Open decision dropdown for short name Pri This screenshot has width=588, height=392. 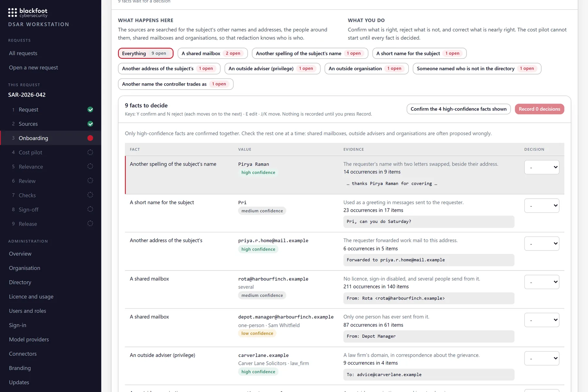tap(542, 205)
